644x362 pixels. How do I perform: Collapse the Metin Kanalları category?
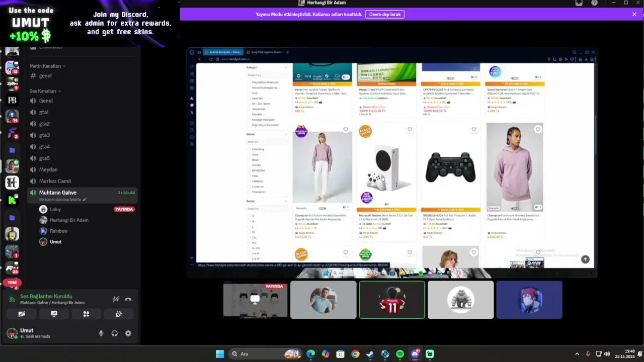tap(47, 66)
